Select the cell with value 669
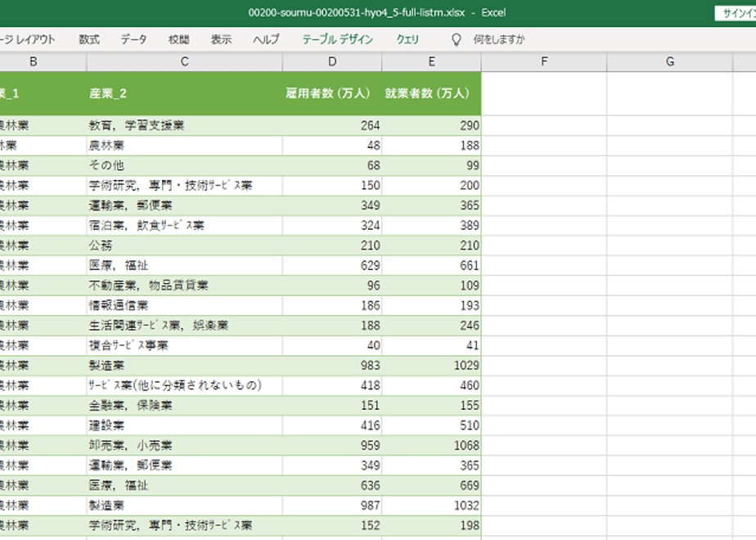This screenshot has width=756, height=540. 431,485
